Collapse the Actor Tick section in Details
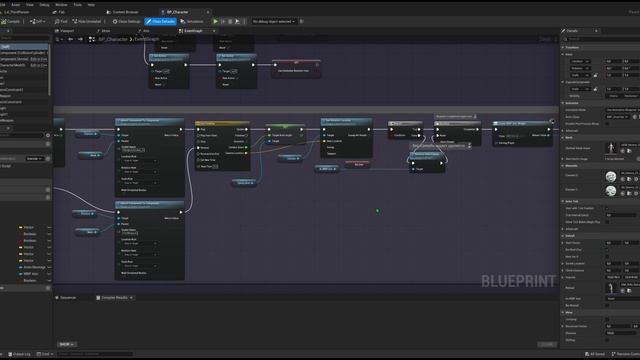This screenshot has height=360, width=640. [562, 201]
